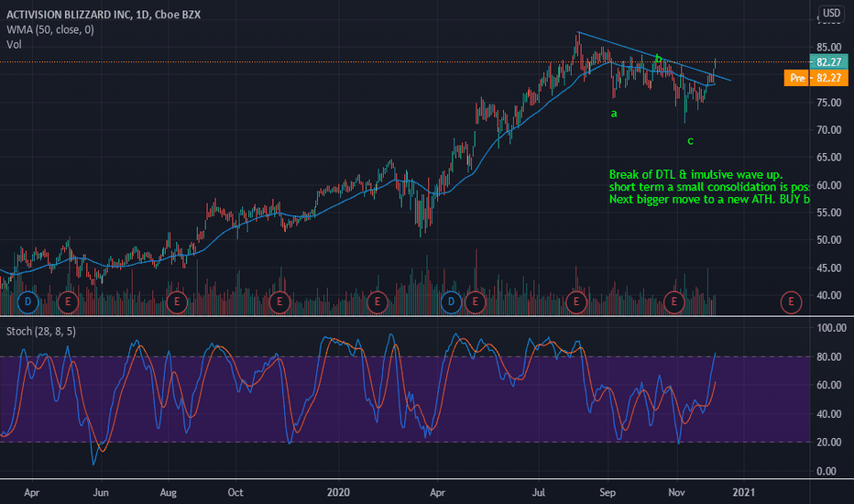Click the Jul label on time axis
Screen dimensions: 854x504
538,493
